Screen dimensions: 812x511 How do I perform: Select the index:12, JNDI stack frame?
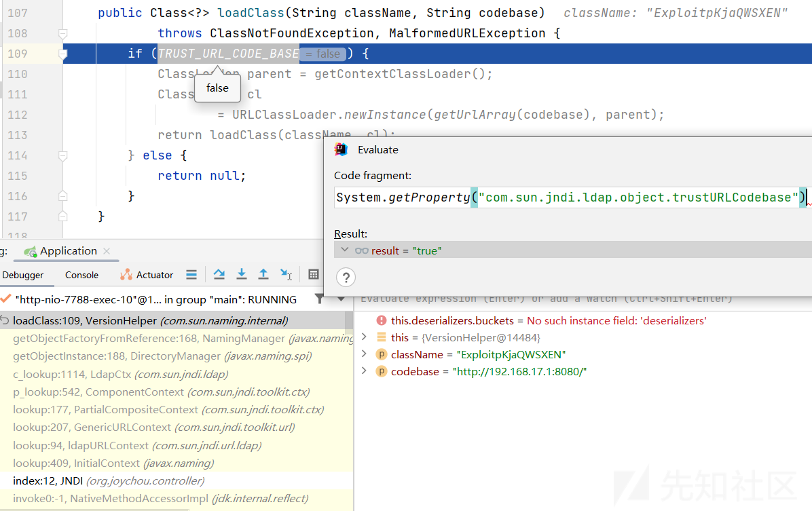[108, 480]
